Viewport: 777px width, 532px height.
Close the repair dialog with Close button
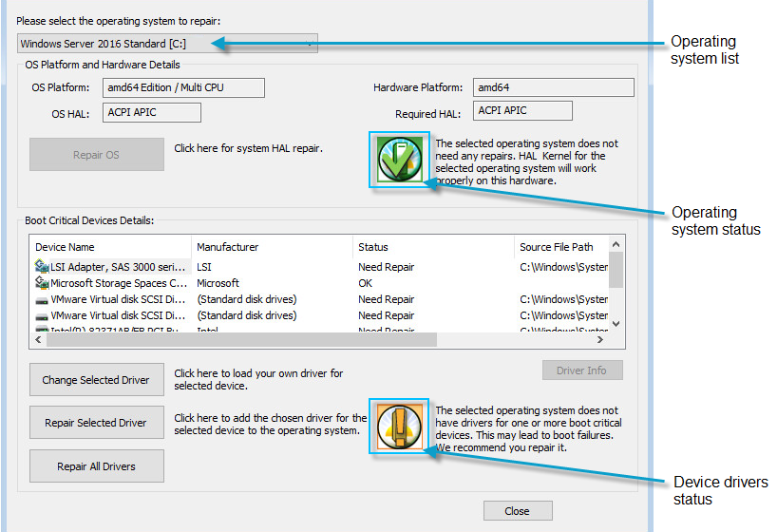coord(517,511)
